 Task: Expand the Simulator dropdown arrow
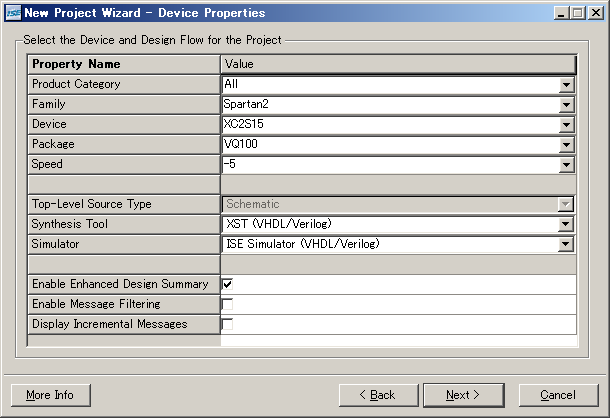(x=565, y=244)
